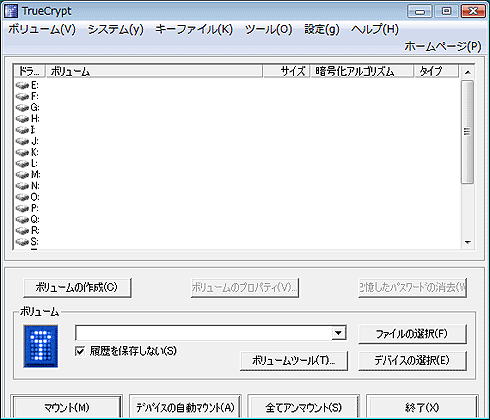Click the drive list scrollbar down arrow
490x420 pixels.
click(468, 242)
